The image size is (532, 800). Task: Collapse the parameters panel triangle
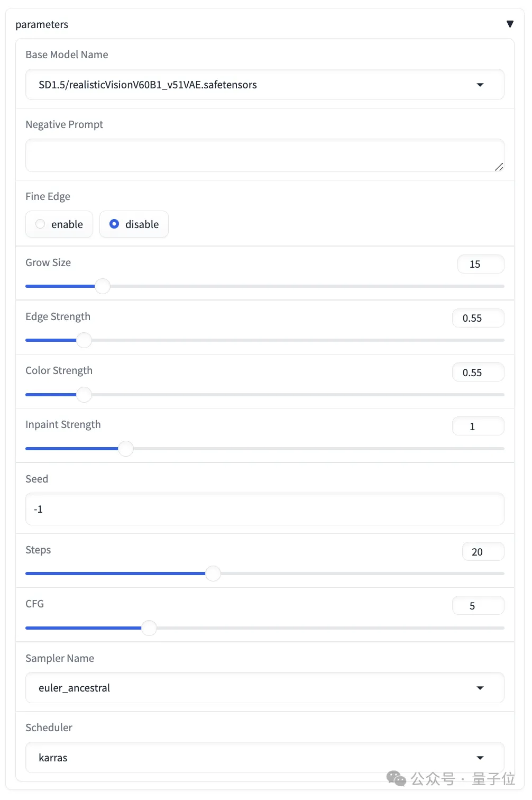[x=510, y=24]
